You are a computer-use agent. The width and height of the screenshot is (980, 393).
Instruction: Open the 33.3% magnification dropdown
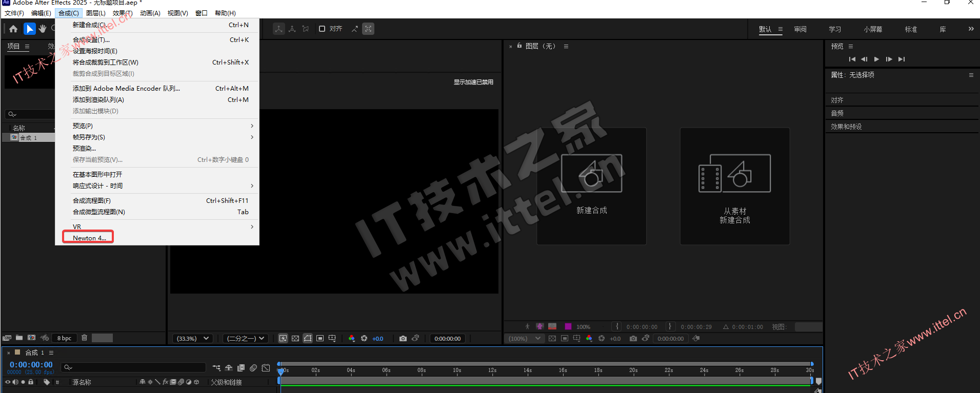(x=192, y=339)
